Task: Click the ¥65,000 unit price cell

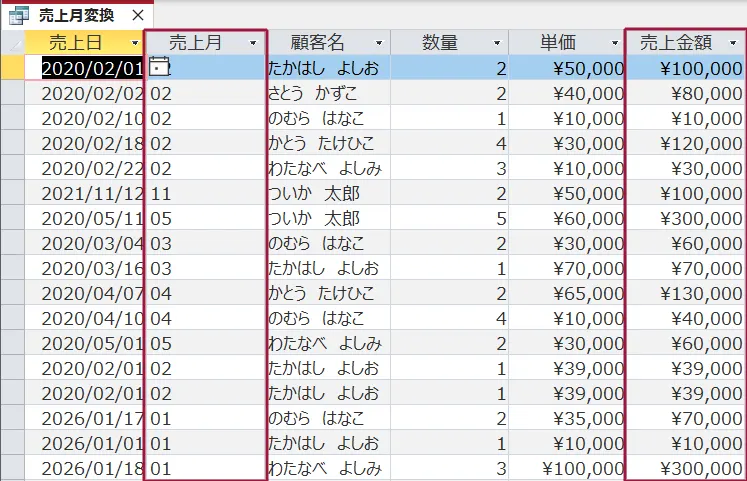Action: [x=566, y=293]
